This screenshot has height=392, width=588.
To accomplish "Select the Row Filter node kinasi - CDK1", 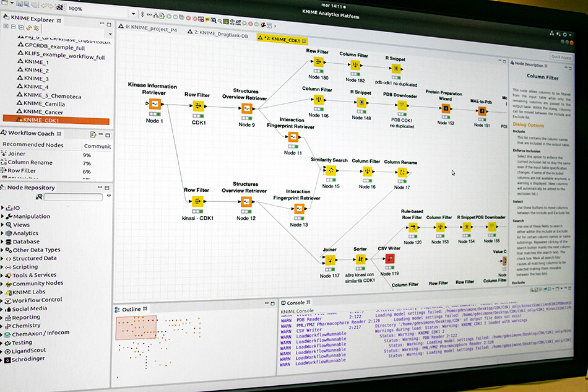I will point(197,201).
